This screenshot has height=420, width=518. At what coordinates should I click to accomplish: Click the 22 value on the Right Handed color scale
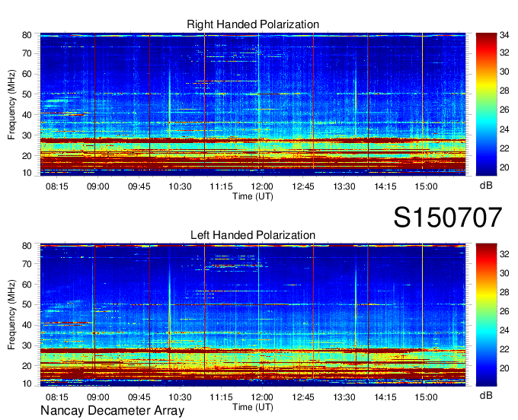pos(504,148)
